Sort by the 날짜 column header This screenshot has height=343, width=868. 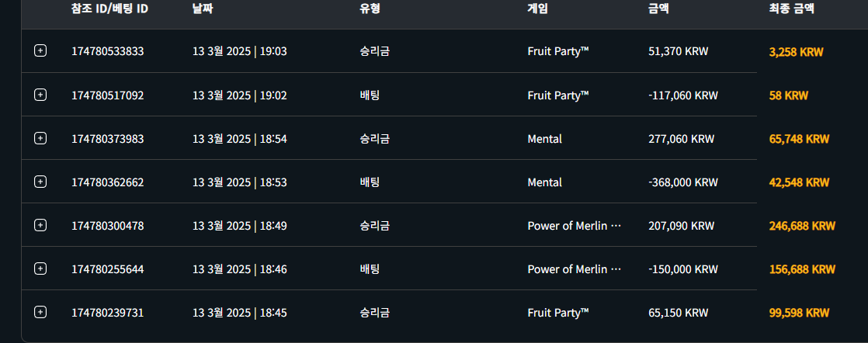point(203,9)
